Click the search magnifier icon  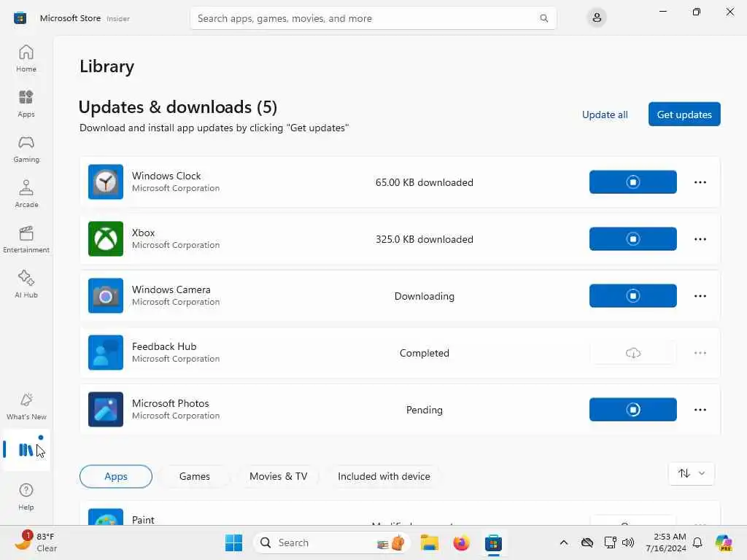[543, 18]
